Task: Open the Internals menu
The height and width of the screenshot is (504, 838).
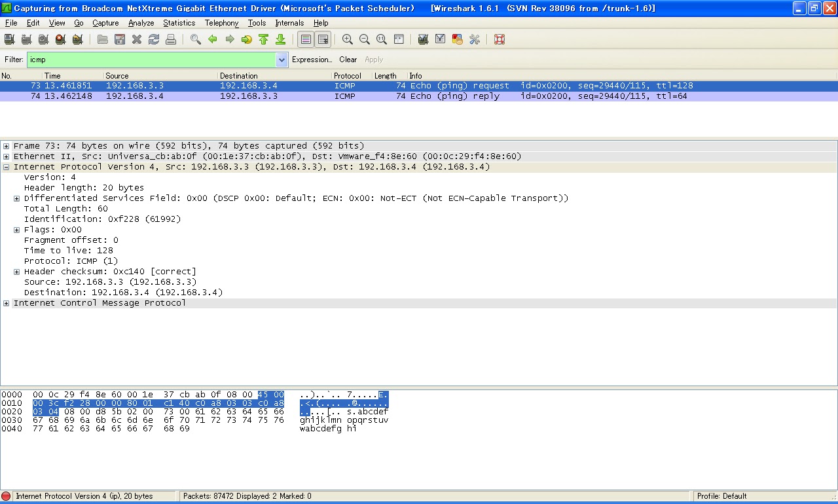Action: [289, 23]
